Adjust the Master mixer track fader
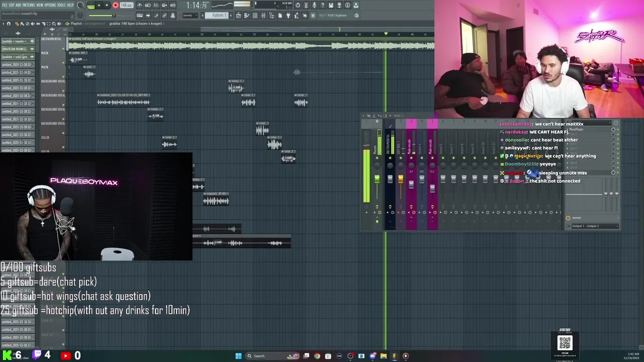This screenshot has width=644, height=362. coord(377,179)
